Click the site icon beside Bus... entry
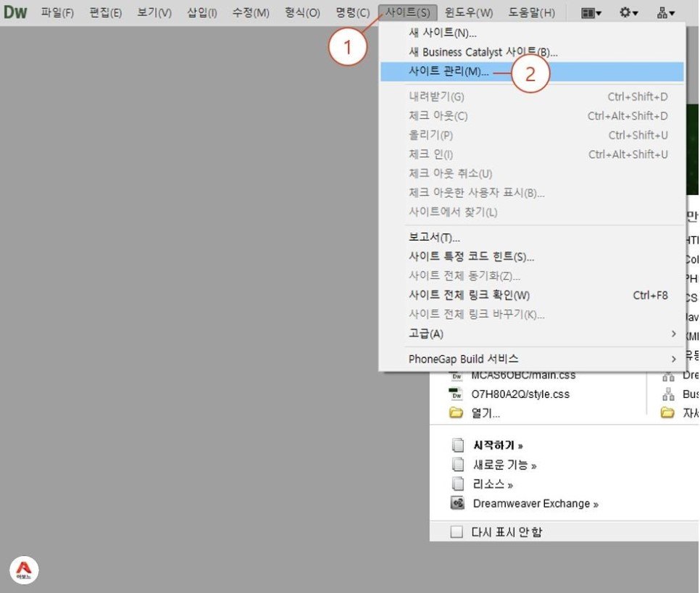Image resolution: width=700 pixels, height=593 pixels. click(x=668, y=394)
